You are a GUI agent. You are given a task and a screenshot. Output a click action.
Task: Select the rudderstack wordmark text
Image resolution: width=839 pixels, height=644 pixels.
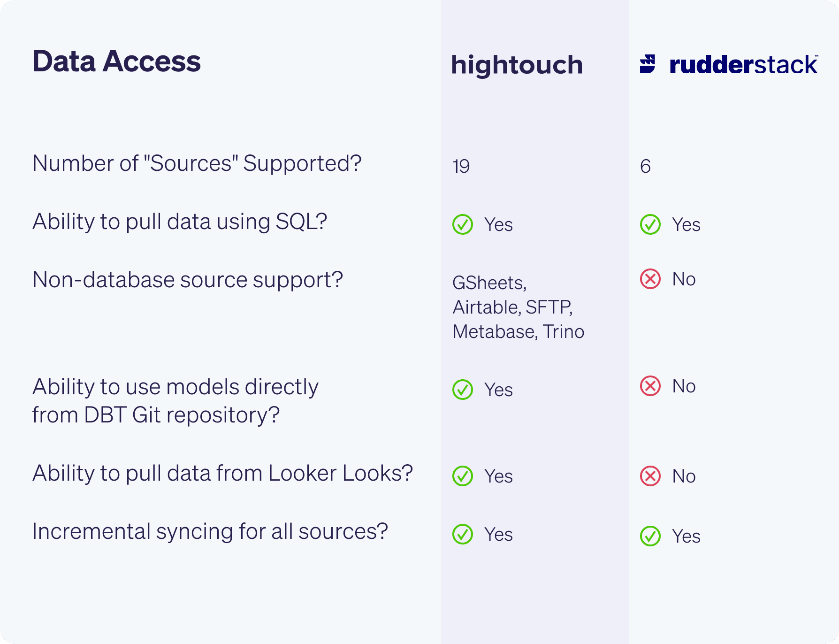tap(744, 64)
